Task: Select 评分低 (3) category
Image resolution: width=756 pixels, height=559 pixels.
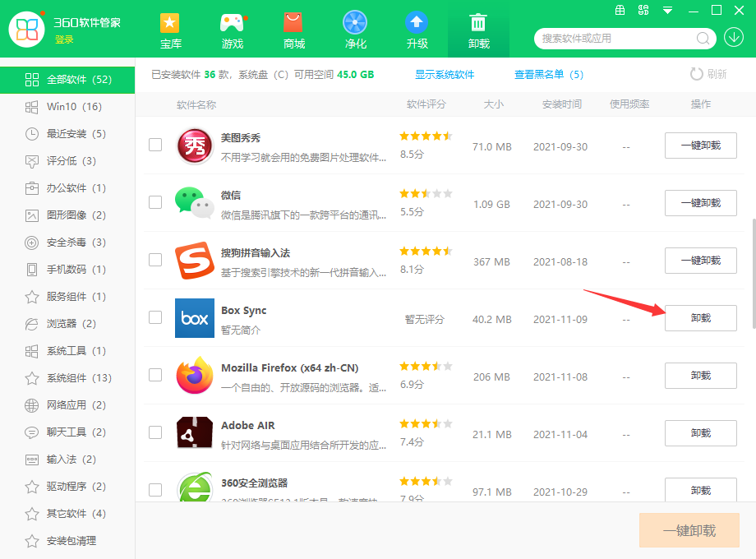Action: tap(67, 160)
